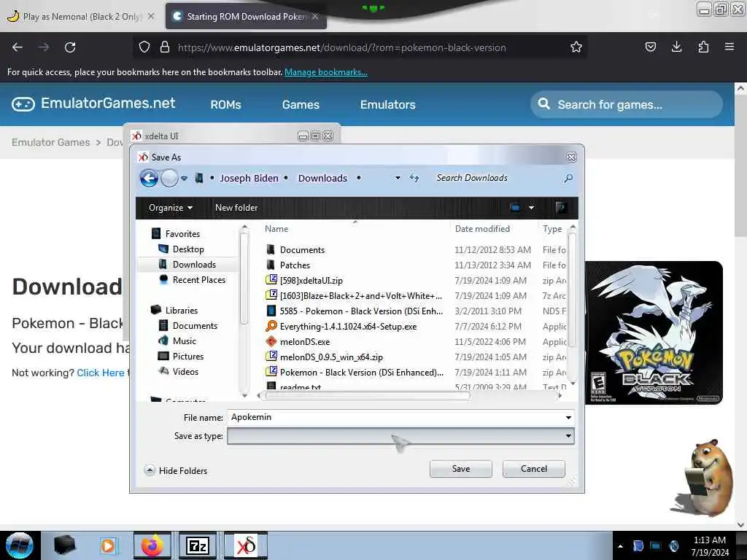Click the Save As dialog back arrow
This screenshot has height=560, width=747.
coord(149,179)
